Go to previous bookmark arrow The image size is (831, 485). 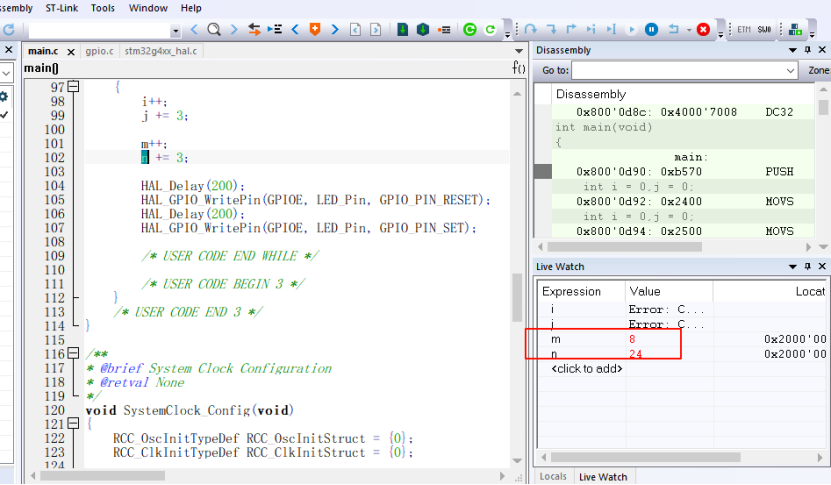(x=295, y=30)
